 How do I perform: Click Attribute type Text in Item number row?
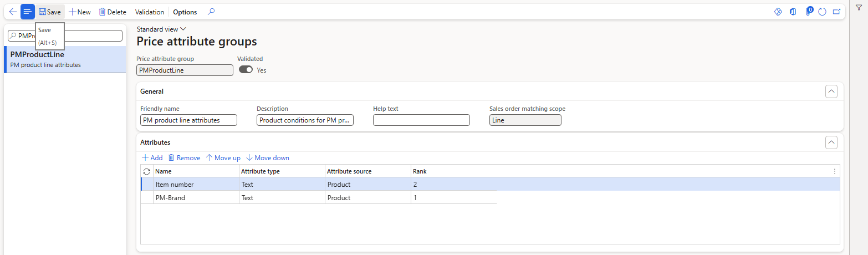pyautogui.click(x=282, y=184)
